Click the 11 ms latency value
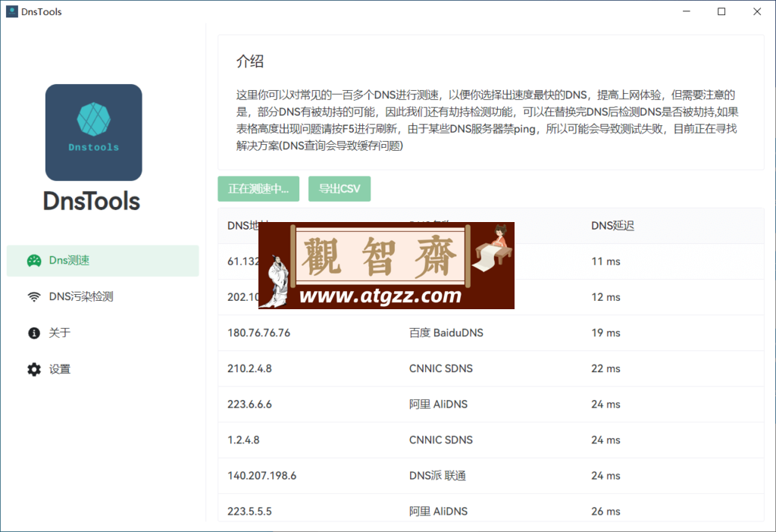 pyautogui.click(x=605, y=261)
